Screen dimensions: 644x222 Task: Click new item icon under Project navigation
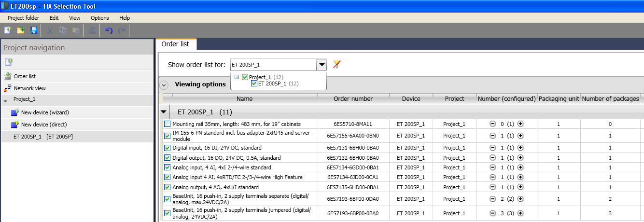click(8, 62)
